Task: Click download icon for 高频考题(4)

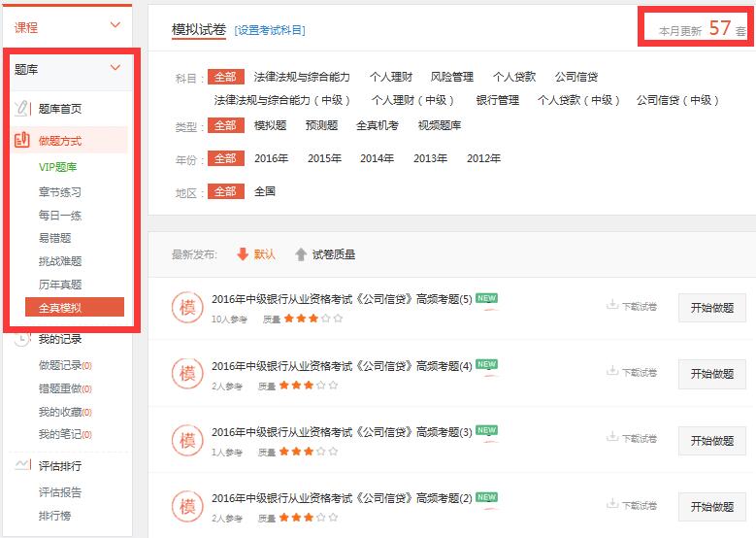Action: (612, 371)
